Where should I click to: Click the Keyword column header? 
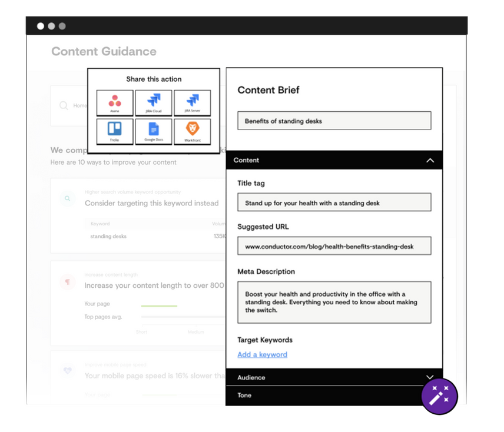[x=100, y=224]
